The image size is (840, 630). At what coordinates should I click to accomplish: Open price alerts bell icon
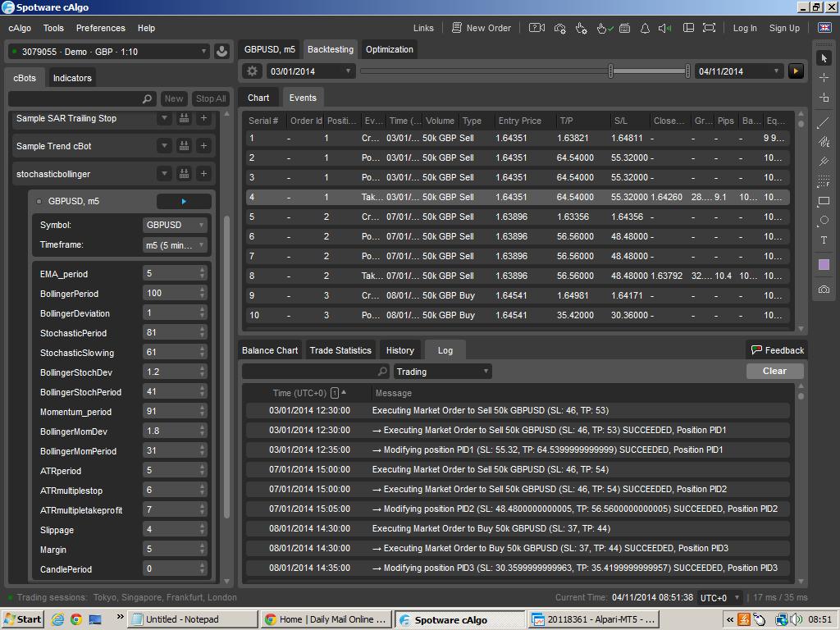pyautogui.click(x=645, y=28)
